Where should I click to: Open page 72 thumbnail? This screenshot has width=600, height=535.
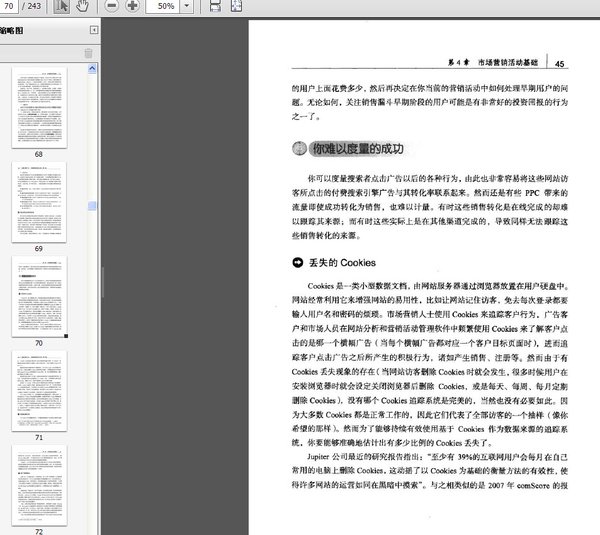tap(39, 485)
